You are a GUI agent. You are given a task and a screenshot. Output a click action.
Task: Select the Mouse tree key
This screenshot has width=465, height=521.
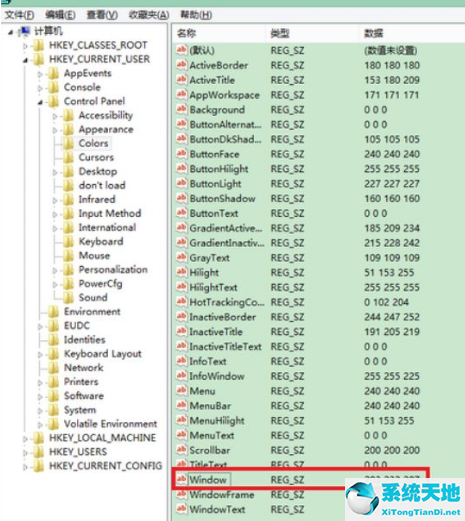coord(94,256)
